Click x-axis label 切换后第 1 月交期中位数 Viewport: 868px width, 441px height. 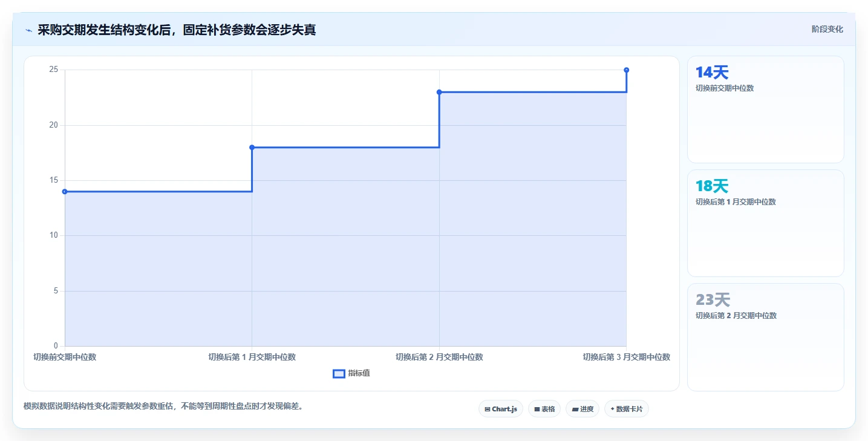click(252, 357)
